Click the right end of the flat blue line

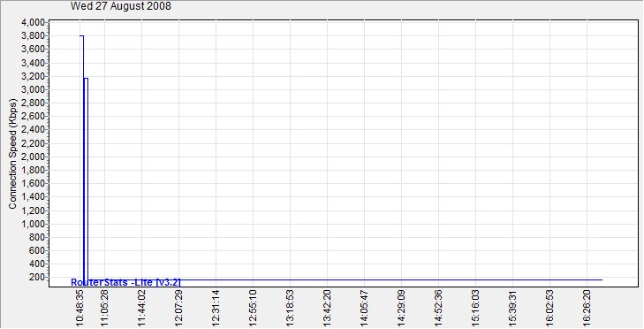pos(602,279)
